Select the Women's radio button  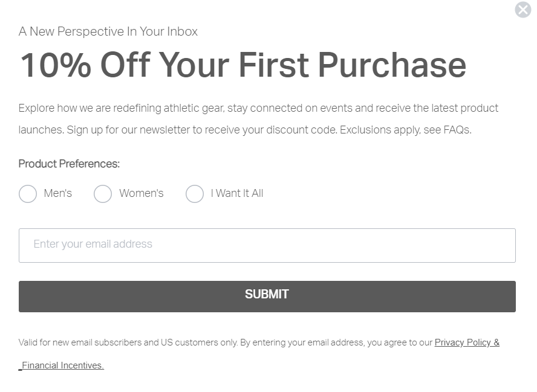click(103, 194)
